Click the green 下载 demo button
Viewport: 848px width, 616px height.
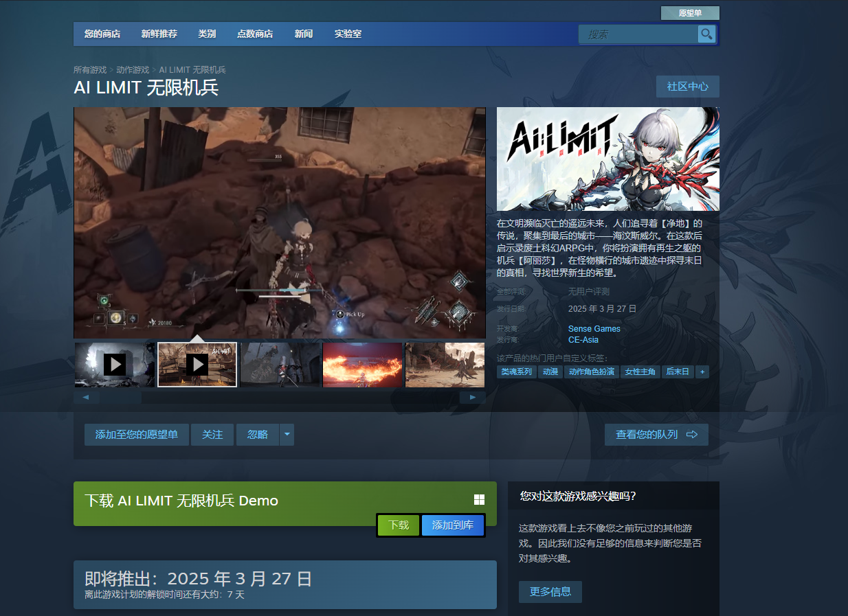[x=399, y=525]
